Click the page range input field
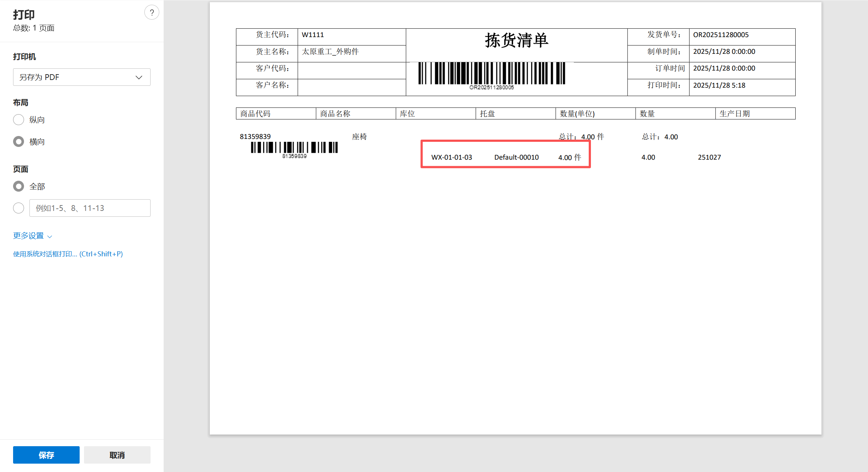 click(90, 208)
